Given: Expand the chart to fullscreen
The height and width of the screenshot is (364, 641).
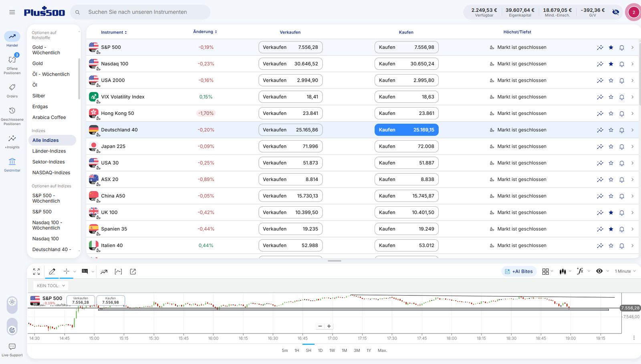Looking at the screenshot, I should tap(36, 271).
